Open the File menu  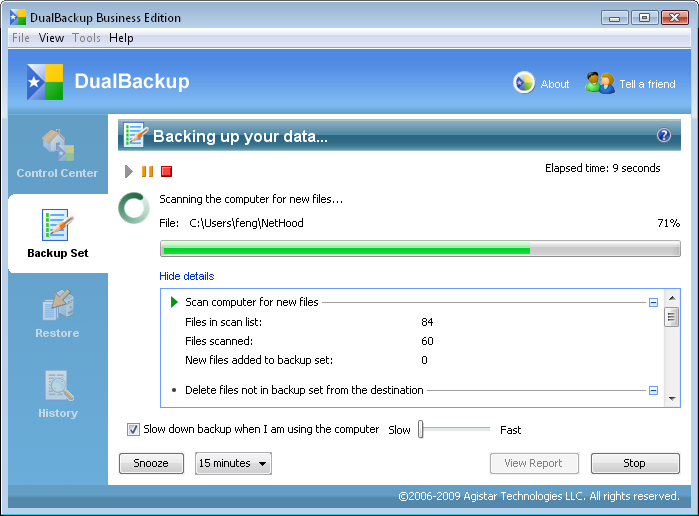click(21, 38)
